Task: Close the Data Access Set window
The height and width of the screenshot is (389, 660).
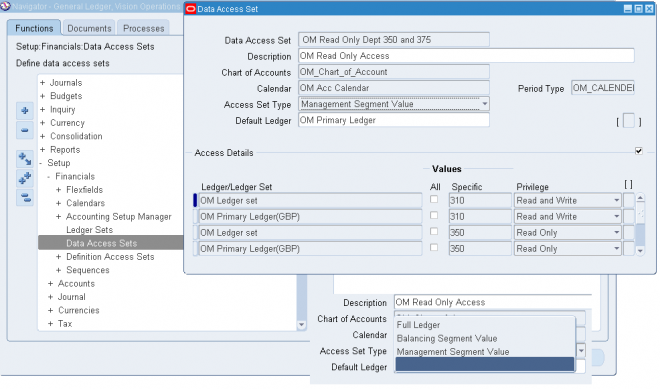Action: 649,9
